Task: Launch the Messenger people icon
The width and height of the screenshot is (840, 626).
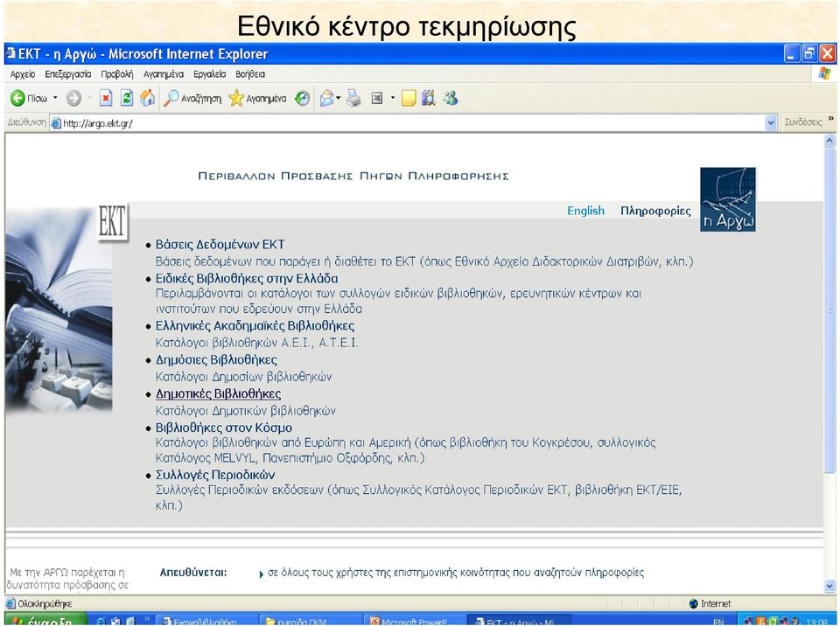Action: pyautogui.click(x=451, y=98)
